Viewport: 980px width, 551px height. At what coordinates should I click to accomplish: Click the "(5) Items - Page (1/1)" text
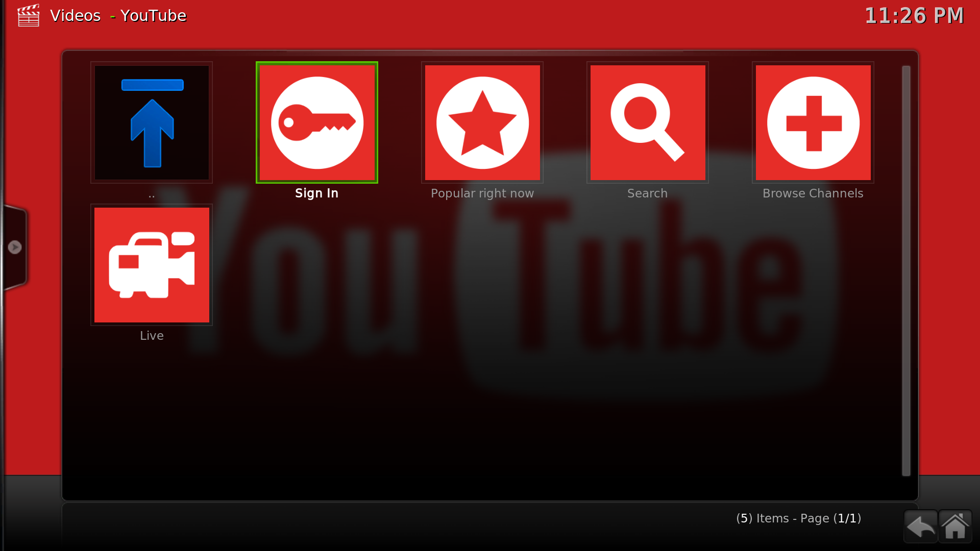tap(799, 518)
